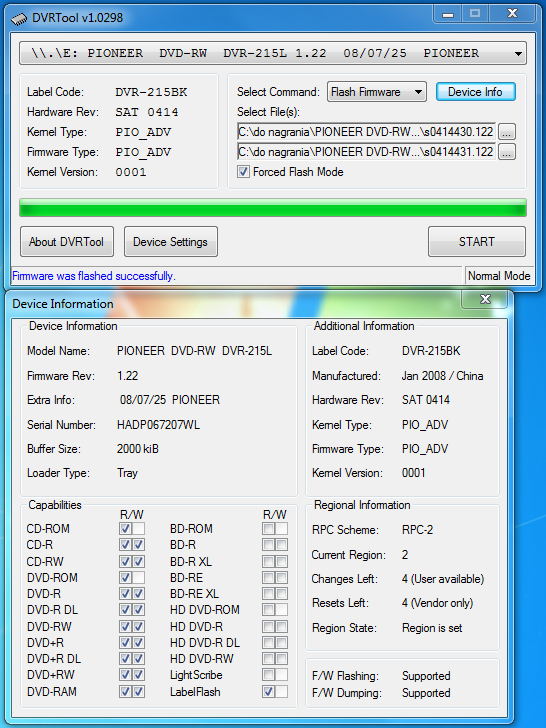Toggle DVD+RW write checkbox
The image size is (546, 728).
[x=138, y=675]
